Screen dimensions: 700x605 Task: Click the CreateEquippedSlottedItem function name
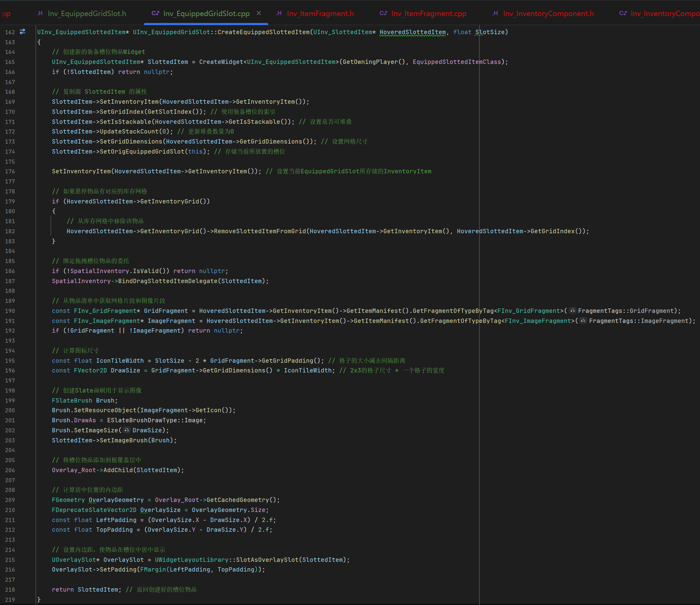[263, 32]
